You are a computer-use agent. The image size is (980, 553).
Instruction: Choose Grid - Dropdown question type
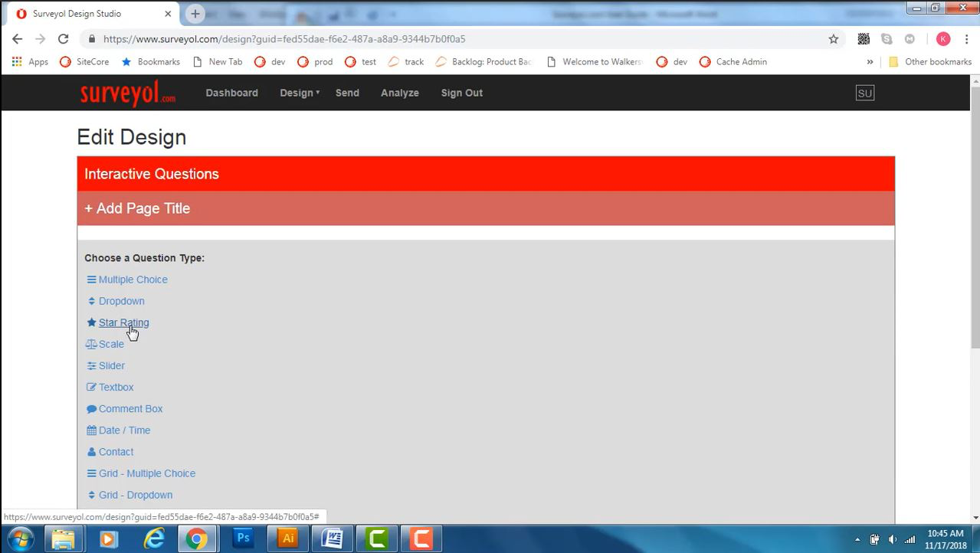pyautogui.click(x=136, y=495)
